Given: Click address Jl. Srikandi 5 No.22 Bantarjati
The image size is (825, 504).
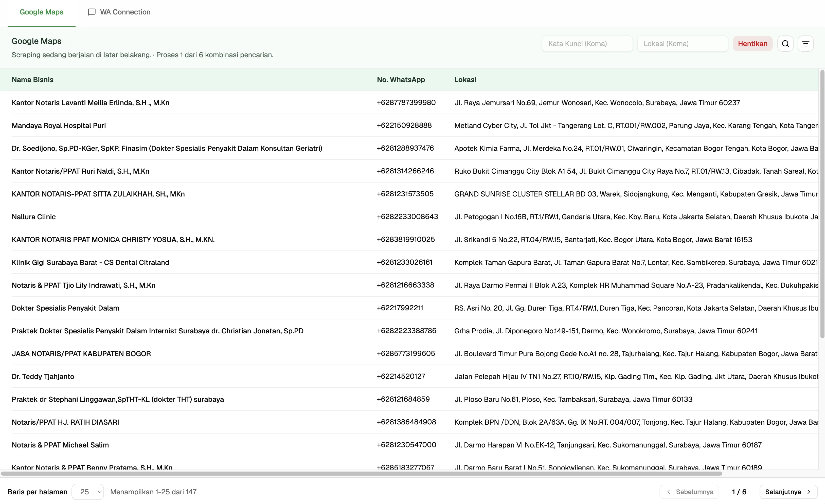Looking at the screenshot, I should point(603,240).
